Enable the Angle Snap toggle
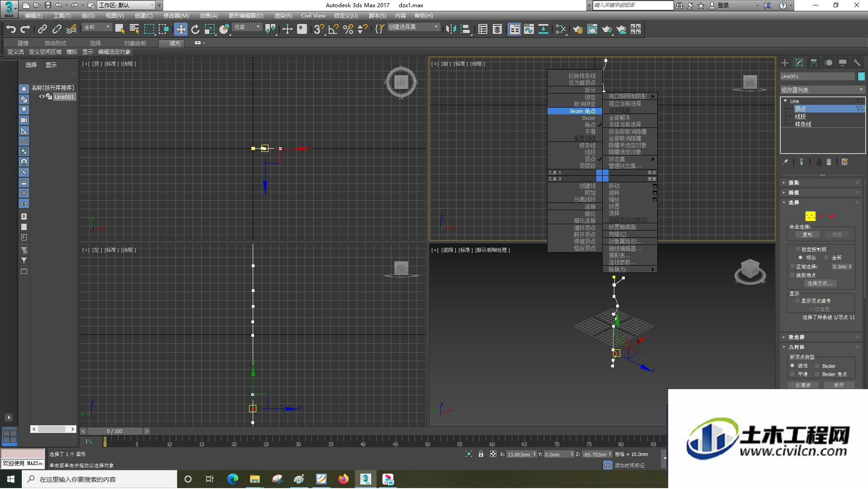The height and width of the screenshot is (489, 868). 334,29
